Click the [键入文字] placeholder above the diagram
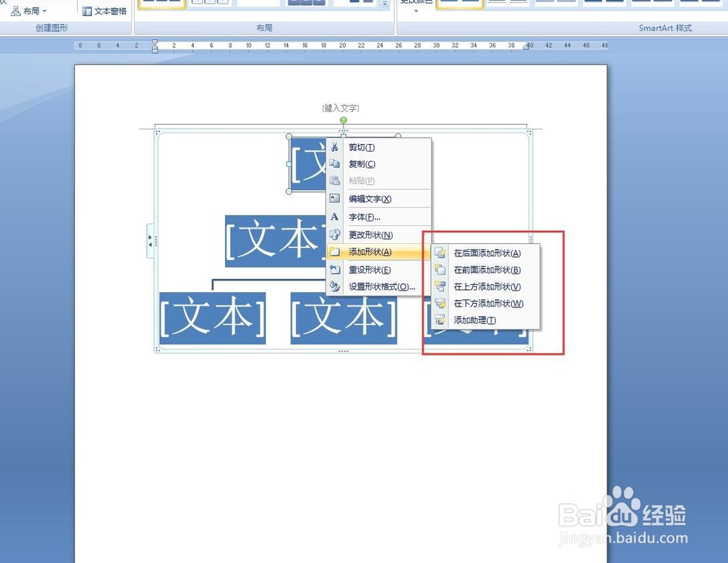The width and height of the screenshot is (728, 563). [x=340, y=108]
